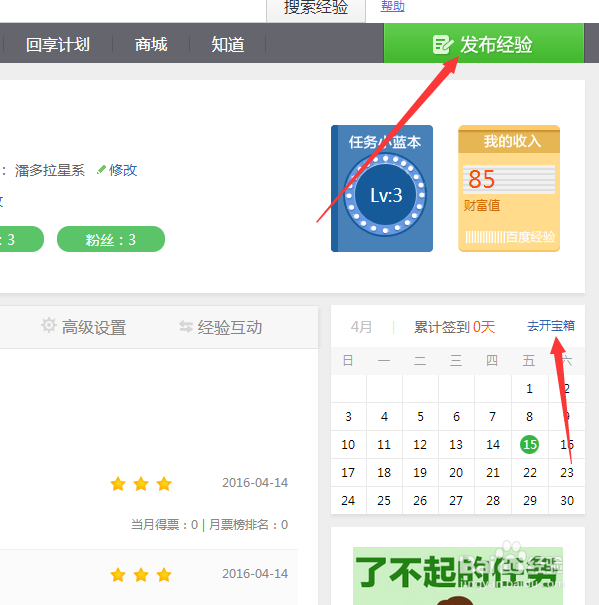The width and height of the screenshot is (599, 605).
Task: Click the Lv:3 level badge
Action: [x=386, y=194]
